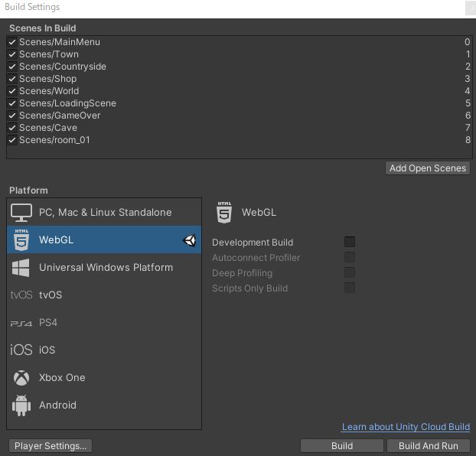This screenshot has height=456, width=476.
Task: Click the iOS platform icon
Action: pyautogui.click(x=21, y=350)
